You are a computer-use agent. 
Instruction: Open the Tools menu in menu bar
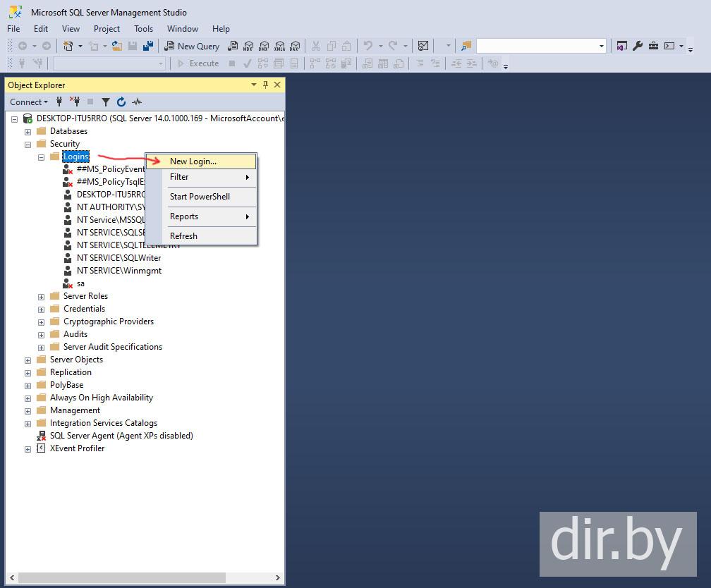(x=143, y=29)
